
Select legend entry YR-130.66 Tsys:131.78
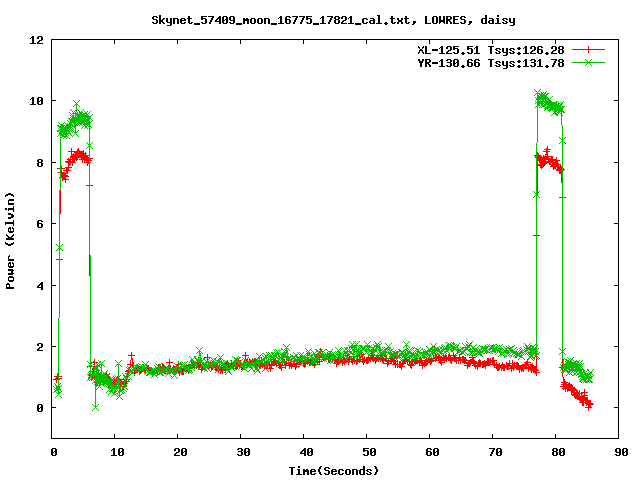coord(491,63)
